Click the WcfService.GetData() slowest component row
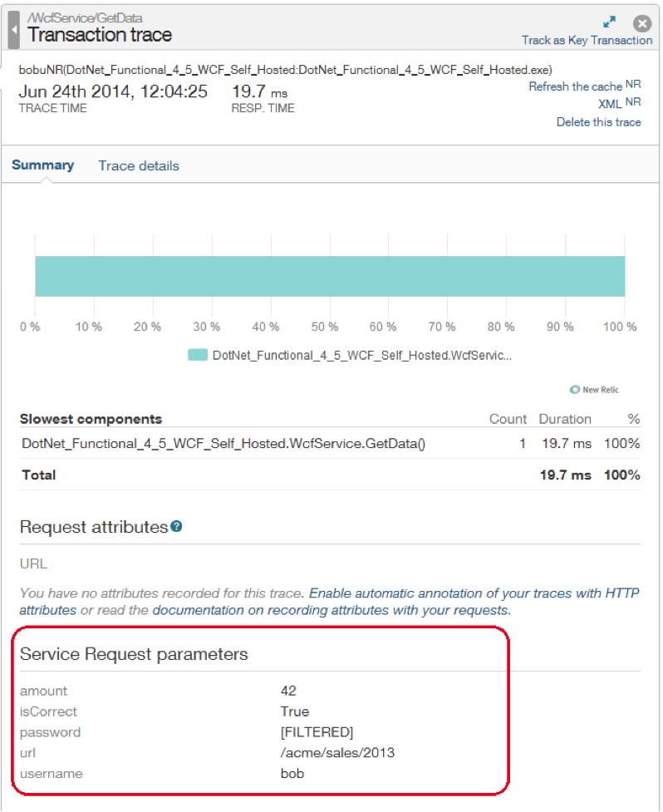 coord(223,444)
